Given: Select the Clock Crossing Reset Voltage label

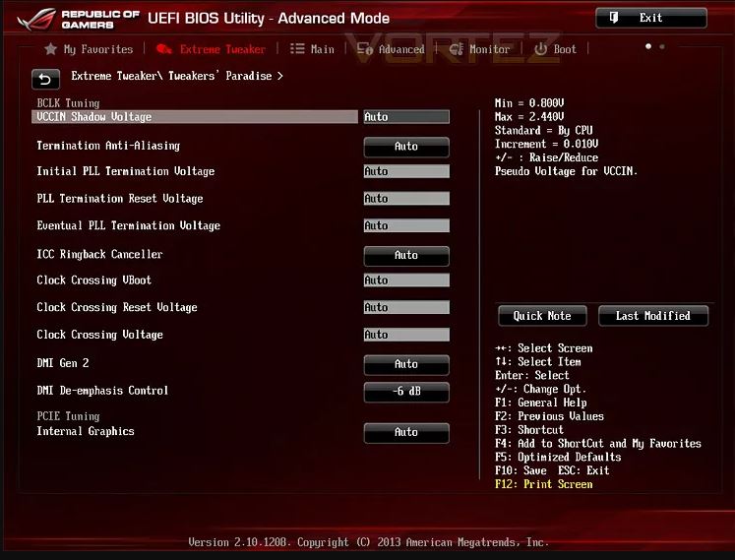Looking at the screenshot, I should pos(117,307).
